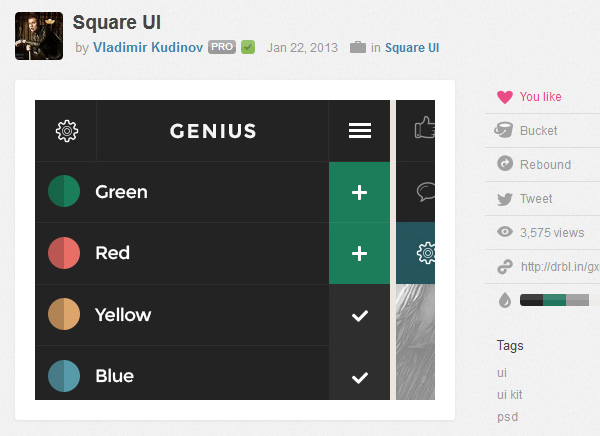Select the 'psd' tag
600x436 pixels.
(x=507, y=417)
